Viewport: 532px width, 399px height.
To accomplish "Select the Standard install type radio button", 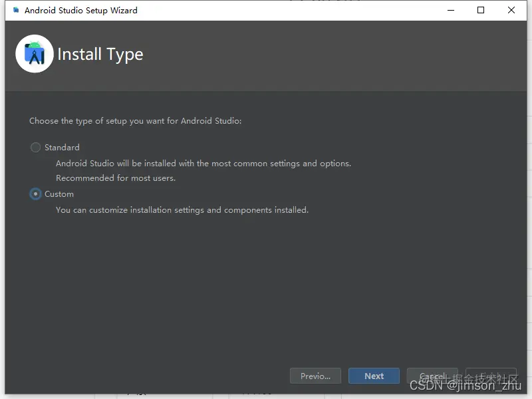I will [x=36, y=148].
